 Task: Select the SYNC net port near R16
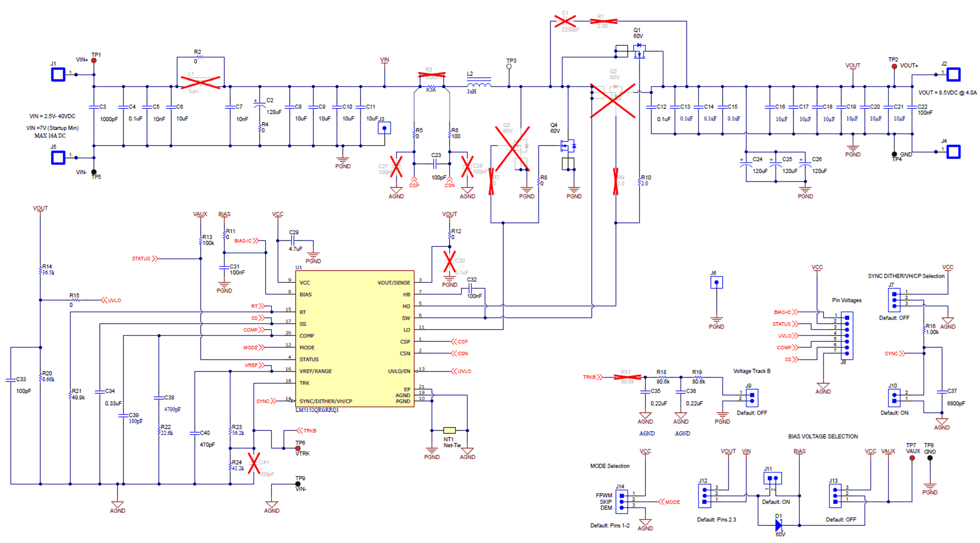[x=895, y=354]
